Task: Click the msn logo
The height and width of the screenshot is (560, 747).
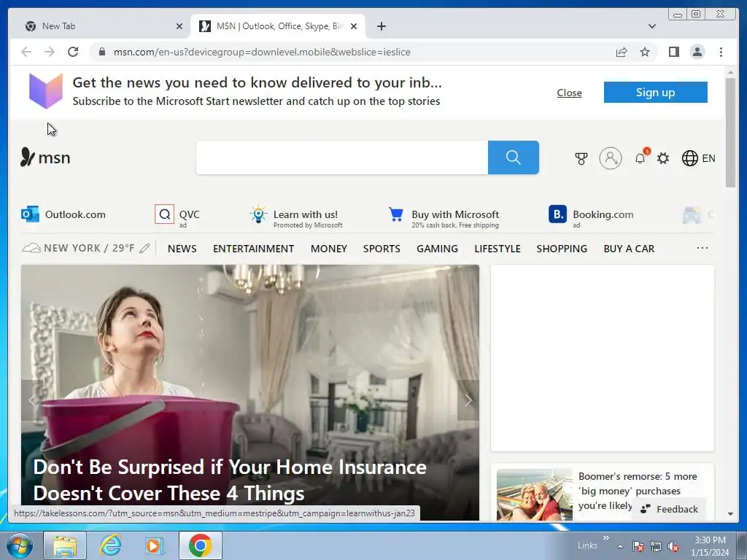Action: click(x=45, y=157)
